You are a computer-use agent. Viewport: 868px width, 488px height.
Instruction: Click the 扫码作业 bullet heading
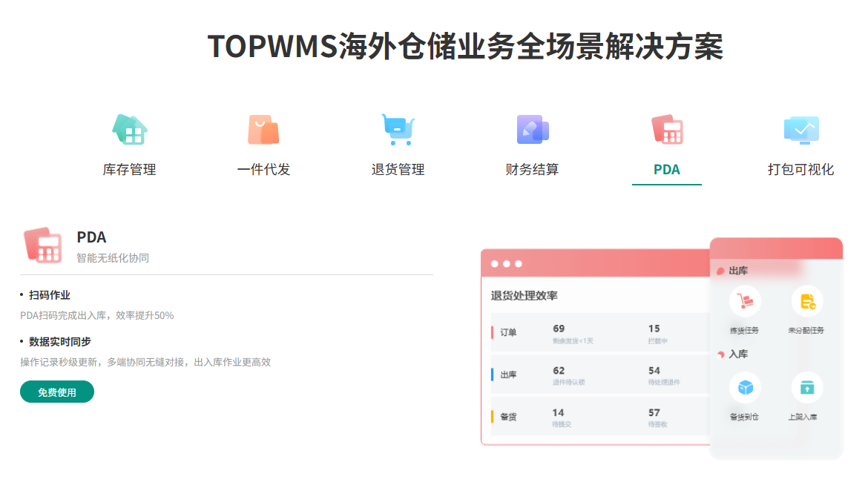(x=50, y=295)
